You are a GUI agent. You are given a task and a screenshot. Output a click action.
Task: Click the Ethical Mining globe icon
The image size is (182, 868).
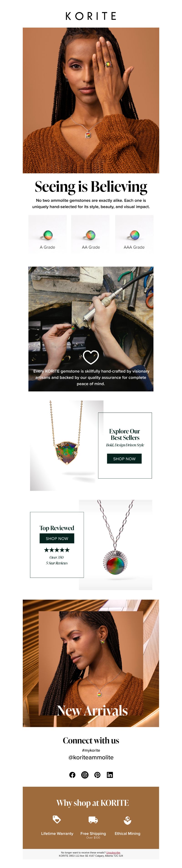pyautogui.click(x=127, y=819)
